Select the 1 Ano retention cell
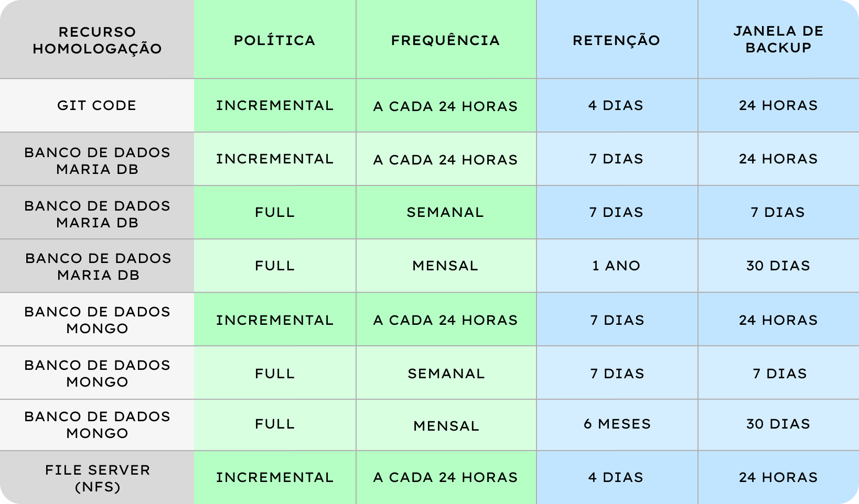859x504 pixels. [617, 266]
